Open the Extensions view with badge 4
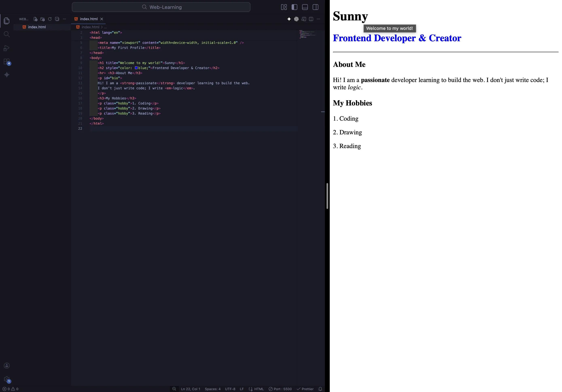Image resolution: width=562 pixels, height=392 pixels. point(7,61)
